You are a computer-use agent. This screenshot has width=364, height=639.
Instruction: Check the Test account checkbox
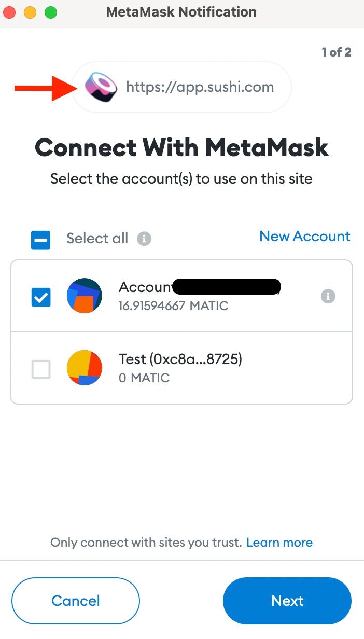click(x=41, y=369)
